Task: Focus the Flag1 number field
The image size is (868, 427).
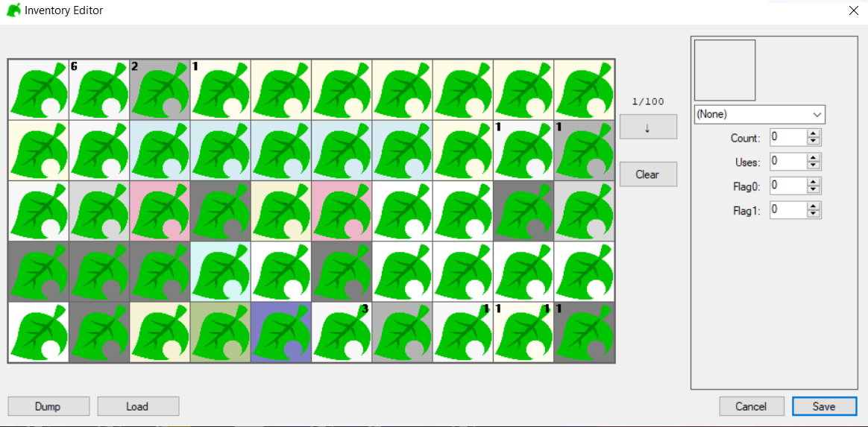Action: click(x=789, y=210)
